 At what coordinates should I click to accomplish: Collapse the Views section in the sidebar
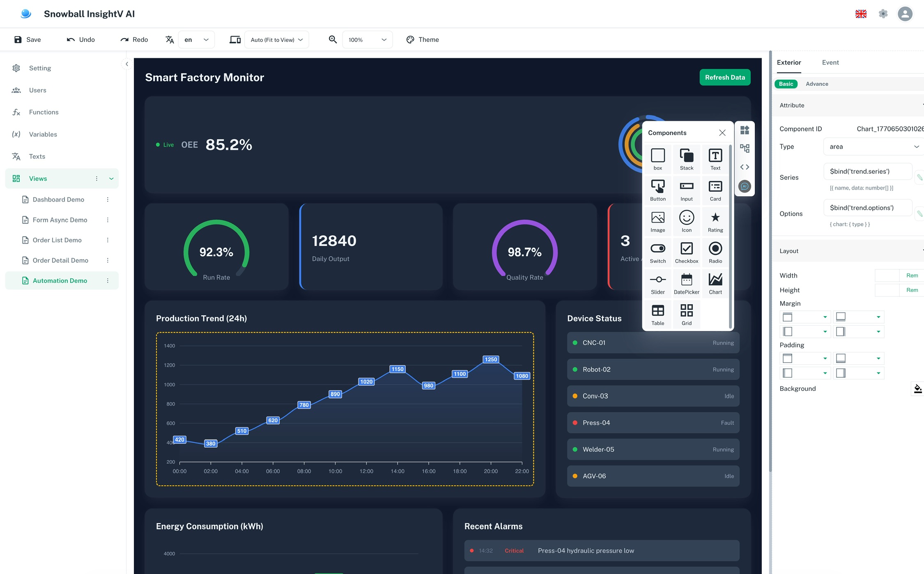tap(111, 178)
